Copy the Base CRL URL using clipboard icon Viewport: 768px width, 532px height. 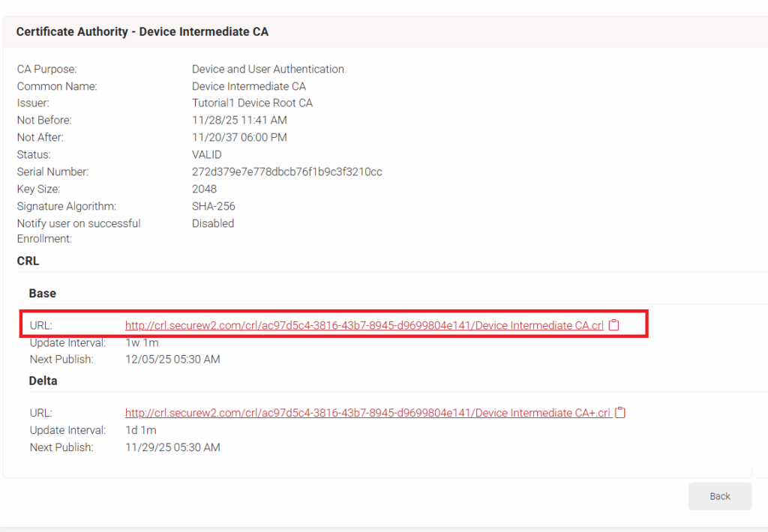614,325
